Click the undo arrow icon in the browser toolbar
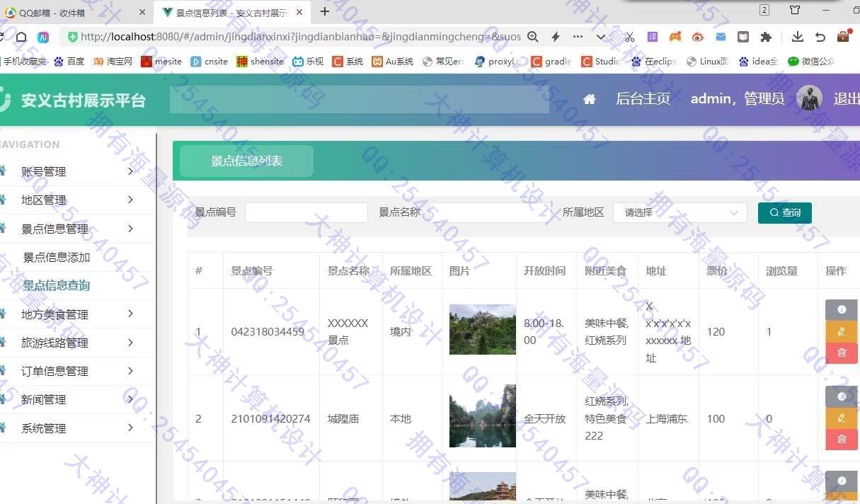860x504 pixels. click(x=820, y=37)
